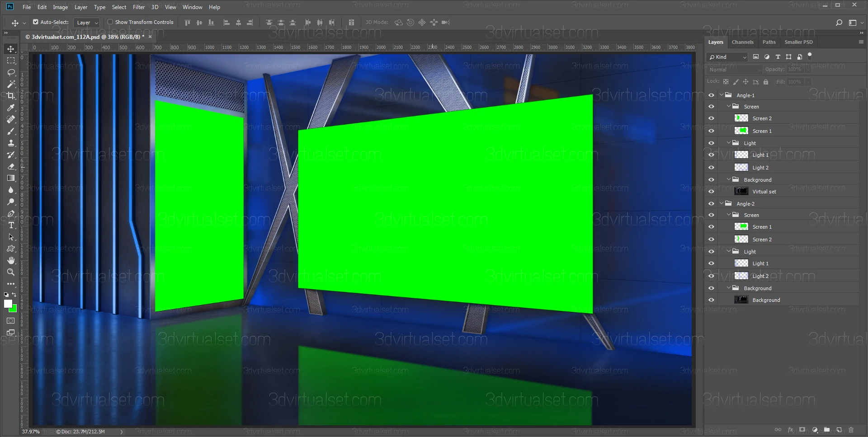Viewport: 868px width, 437px height.
Task: Select the Eraser tool
Action: click(11, 166)
